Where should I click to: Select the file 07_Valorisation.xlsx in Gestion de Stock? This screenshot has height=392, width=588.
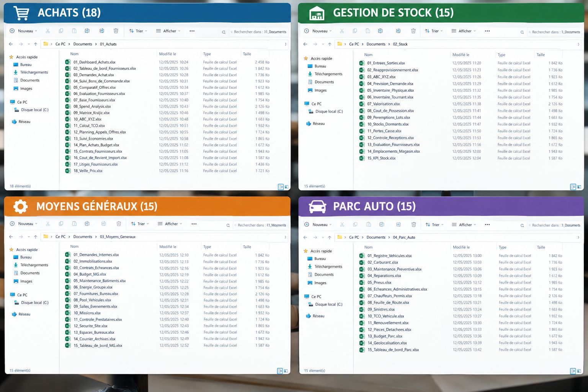[x=461, y=104]
